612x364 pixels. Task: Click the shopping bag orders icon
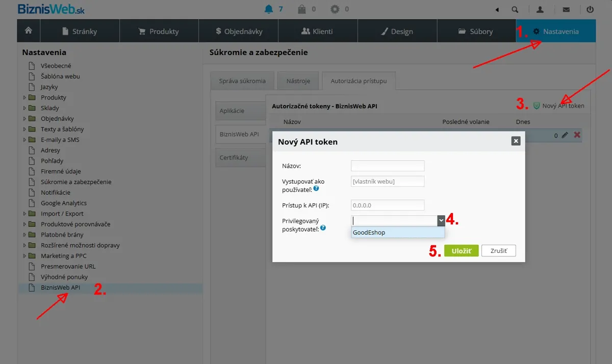tap(302, 9)
